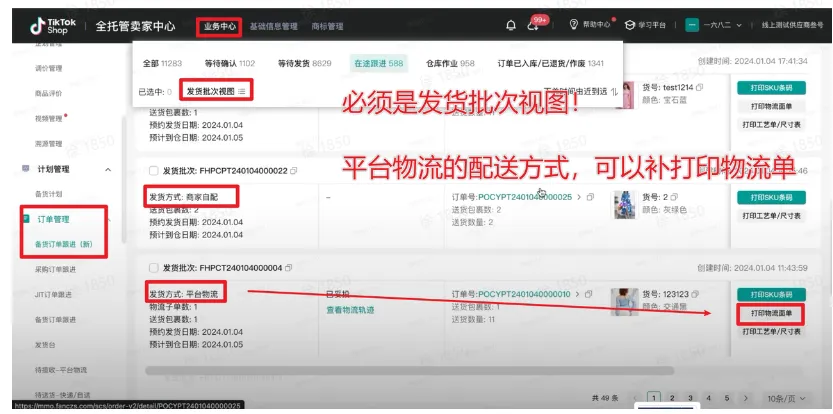Image resolution: width=833 pixels, height=414 pixels.
Task: Go to page 3 in pagination
Action: (690, 398)
